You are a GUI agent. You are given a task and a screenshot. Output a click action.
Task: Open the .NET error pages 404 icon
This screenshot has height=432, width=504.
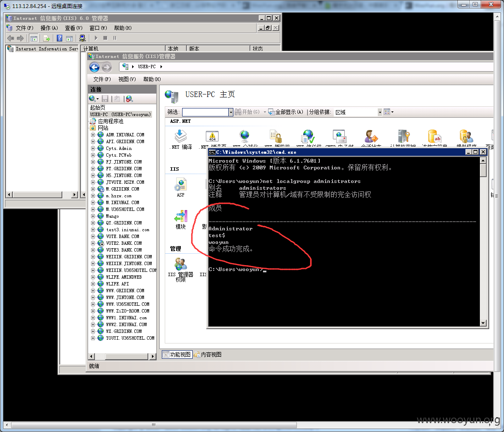coord(212,136)
